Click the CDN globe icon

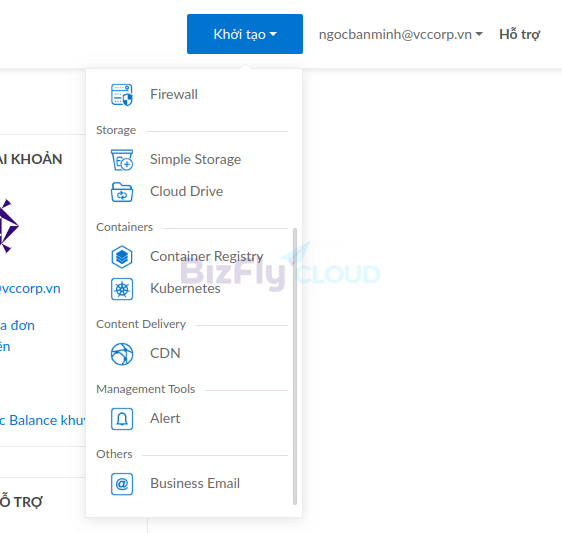click(x=122, y=354)
